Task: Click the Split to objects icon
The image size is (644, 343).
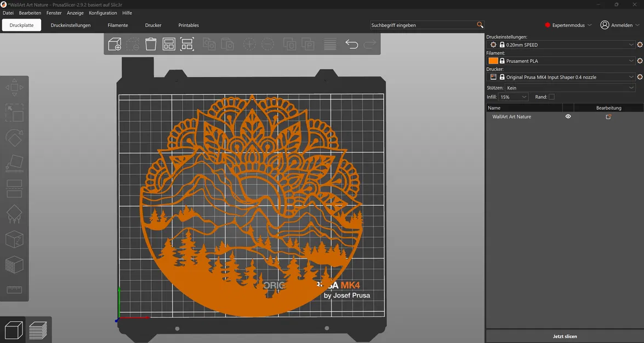Action: (289, 44)
